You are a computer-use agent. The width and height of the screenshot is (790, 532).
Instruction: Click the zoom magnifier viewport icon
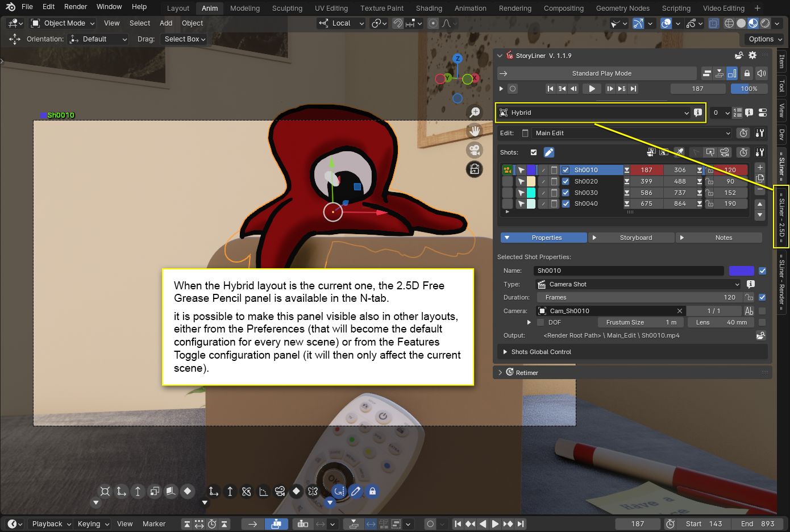(x=475, y=113)
